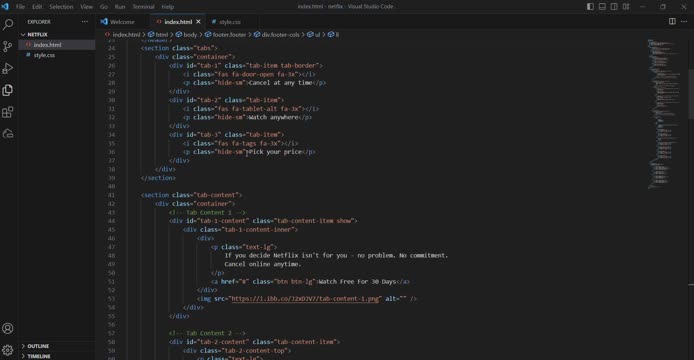Follow the tab-content-1.png image URL link

click(x=305, y=299)
